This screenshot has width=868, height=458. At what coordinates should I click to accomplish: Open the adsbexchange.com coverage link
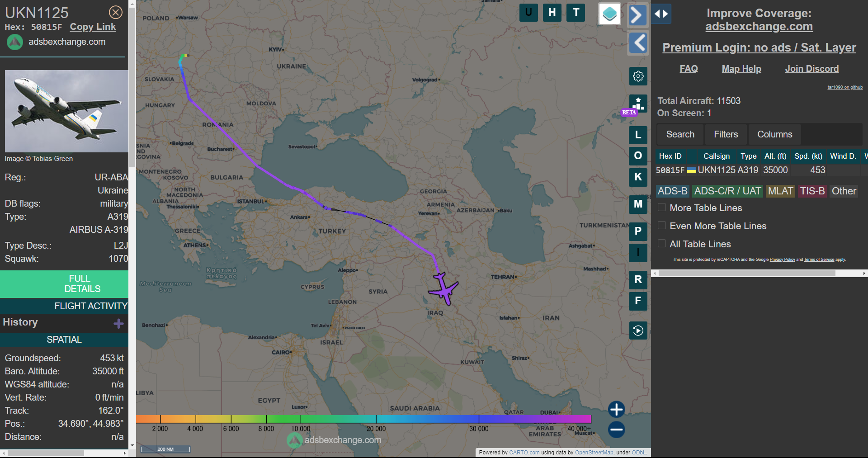pos(759,27)
